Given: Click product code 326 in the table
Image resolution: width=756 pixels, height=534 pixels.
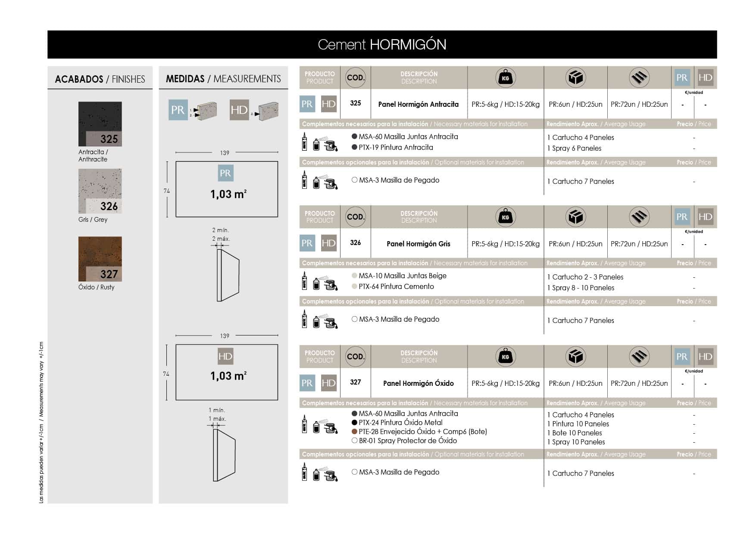Looking at the screenshot, I should pyautogui.click(x=356, y=243).
